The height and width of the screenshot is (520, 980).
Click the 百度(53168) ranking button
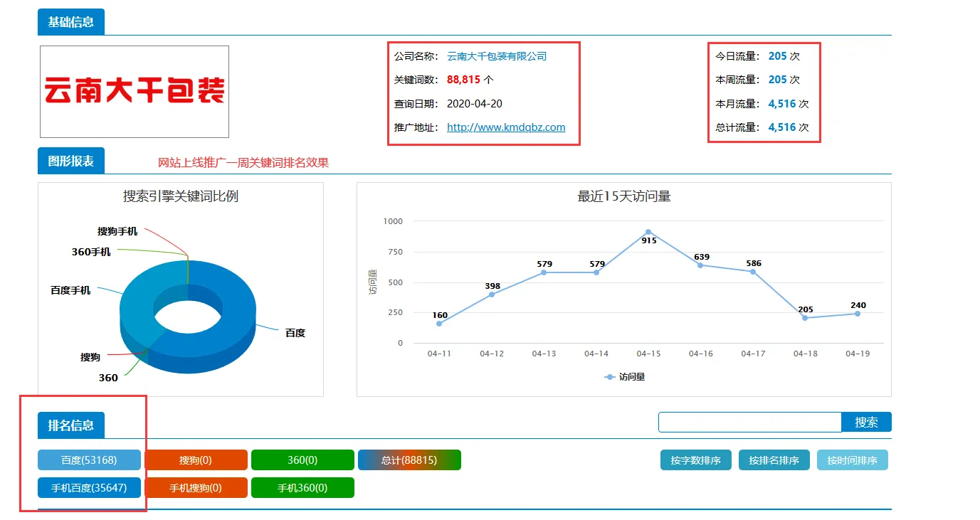[x=89, y=460]
